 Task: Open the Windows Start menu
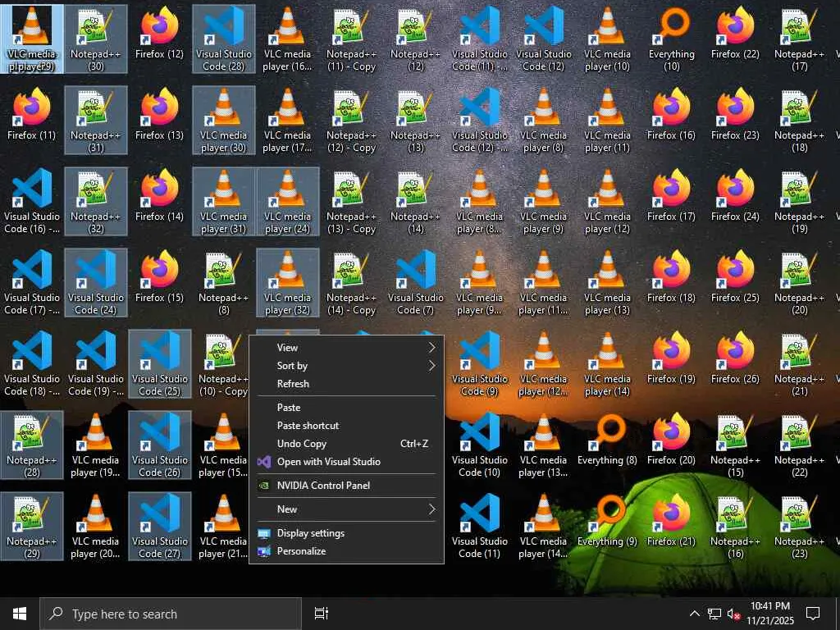pos(20,614)
